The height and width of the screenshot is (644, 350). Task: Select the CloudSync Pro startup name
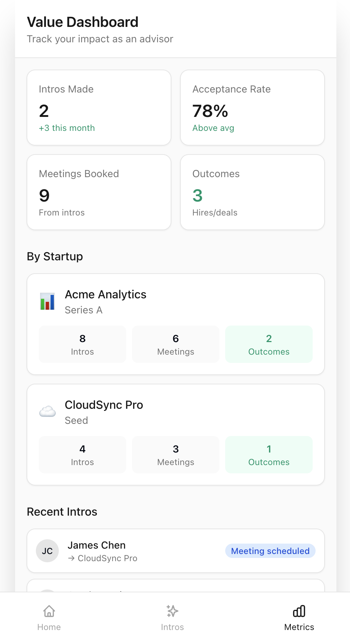tap(104, 405)
